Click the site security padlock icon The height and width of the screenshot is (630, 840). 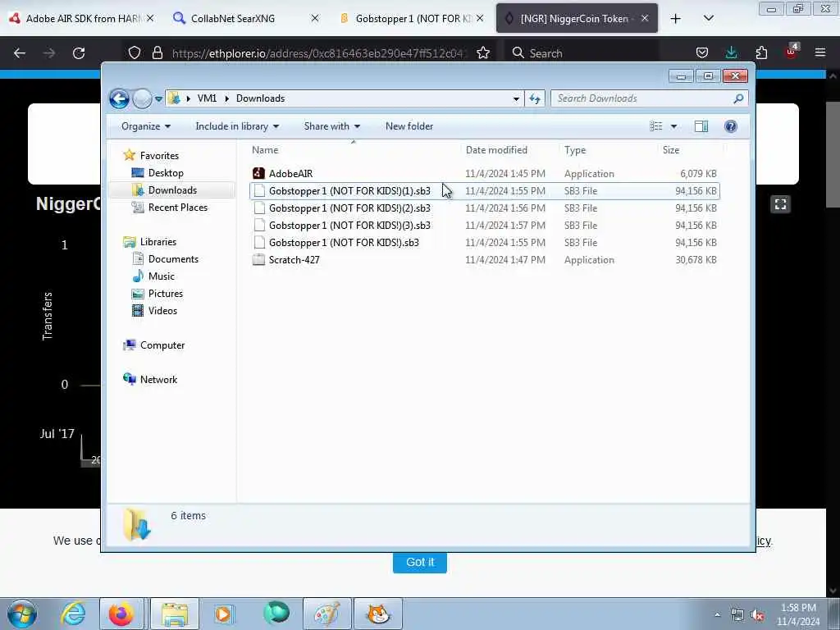click(157, 53)
